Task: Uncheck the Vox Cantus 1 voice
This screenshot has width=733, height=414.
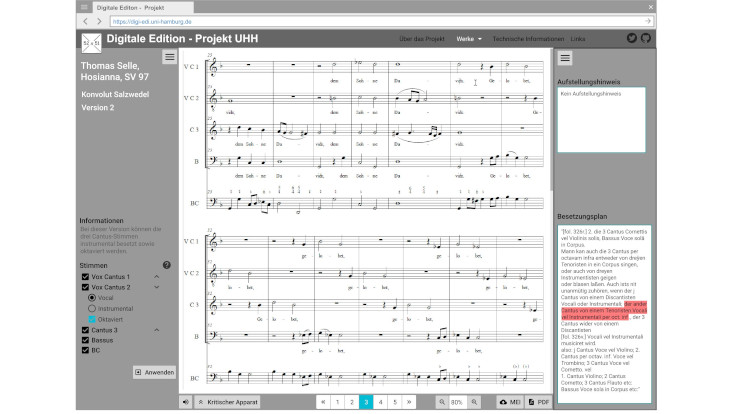Action: [85, 277]
